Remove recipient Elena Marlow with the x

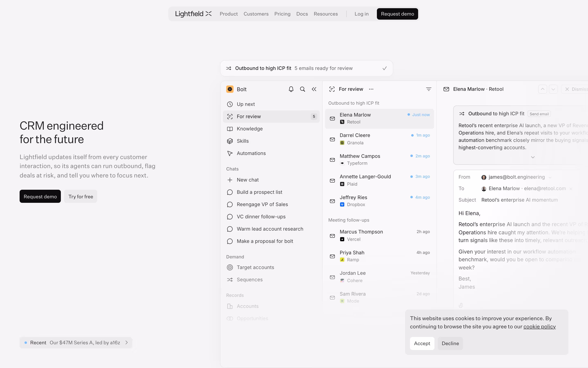click(x=571, y=189)
